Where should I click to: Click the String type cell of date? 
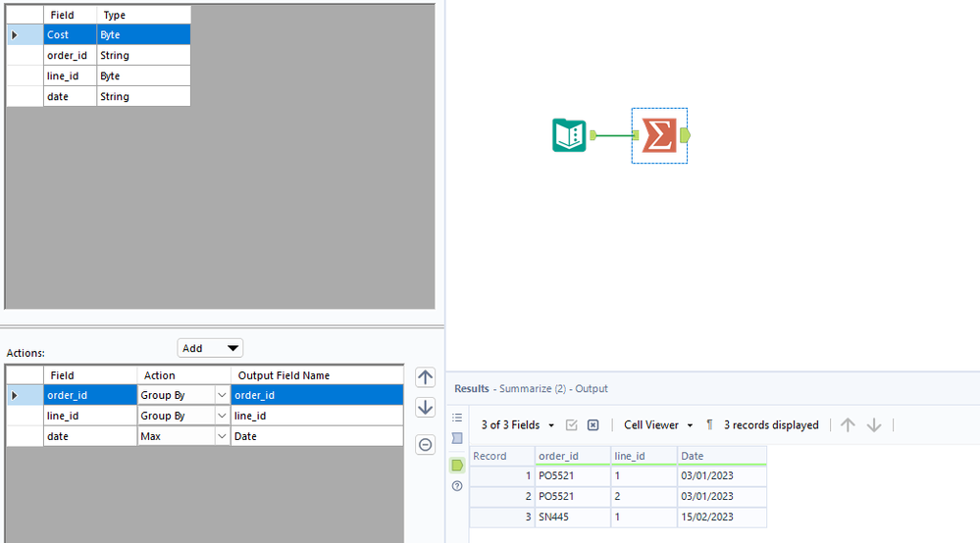[x=144, y=97]
